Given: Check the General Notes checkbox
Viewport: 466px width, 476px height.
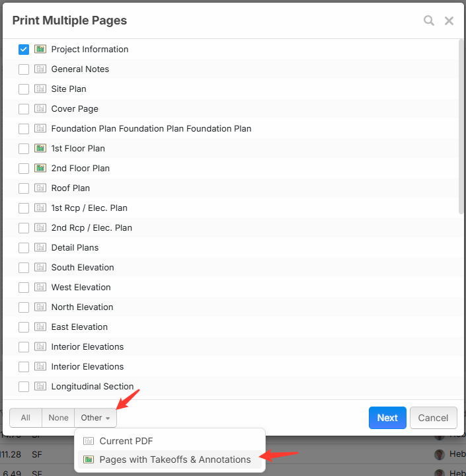Looking at the screenshot, I should click(24, 69).
